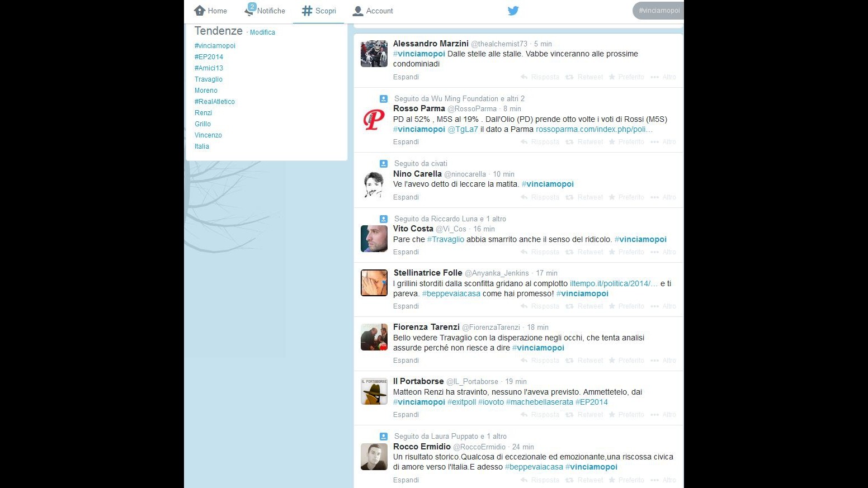Open the iltempo.it politica link

coord(614,284)
